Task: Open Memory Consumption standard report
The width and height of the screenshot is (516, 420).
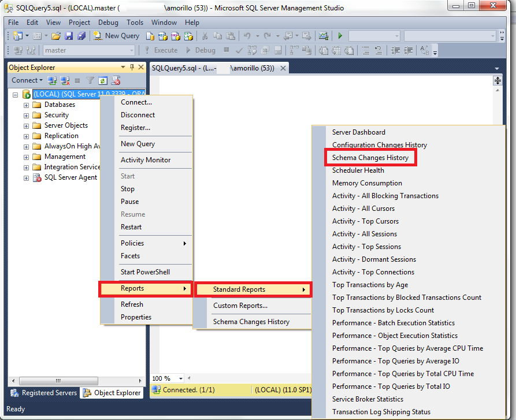Action: pyautogui.click(x=367, y=183)
